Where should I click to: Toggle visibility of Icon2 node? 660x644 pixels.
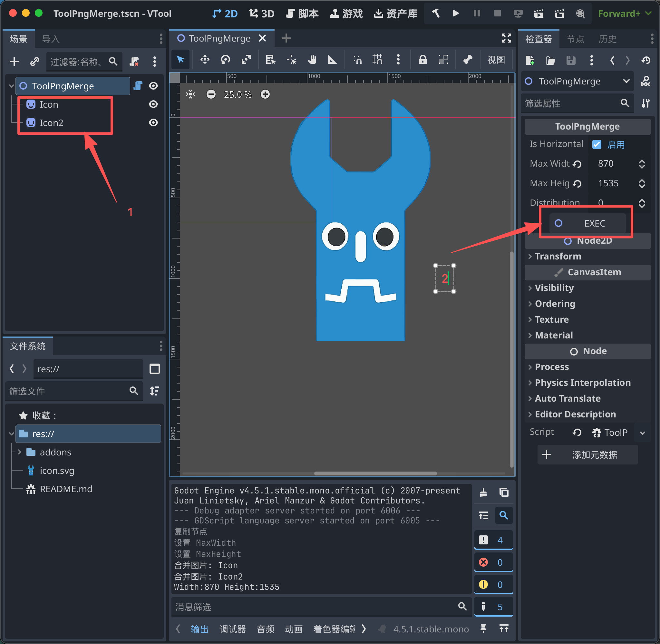[x=153, y=122]
